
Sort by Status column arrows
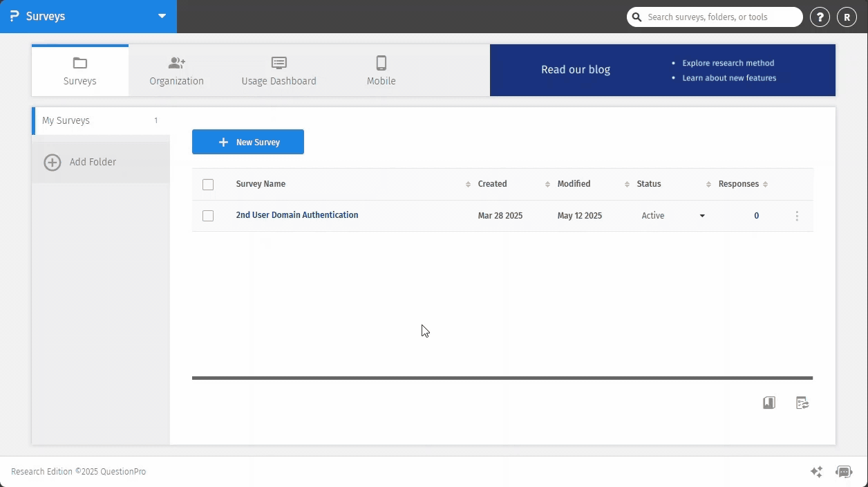click(708, 184)
